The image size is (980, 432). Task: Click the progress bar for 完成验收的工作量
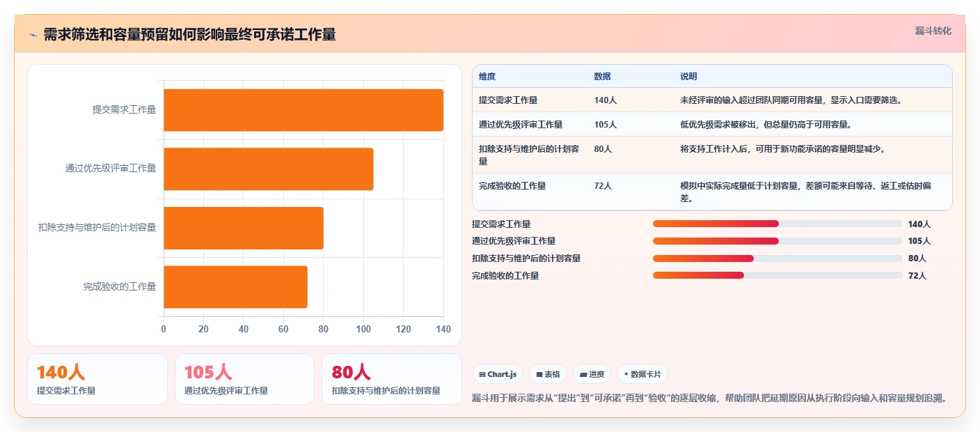tap(777, 275)
